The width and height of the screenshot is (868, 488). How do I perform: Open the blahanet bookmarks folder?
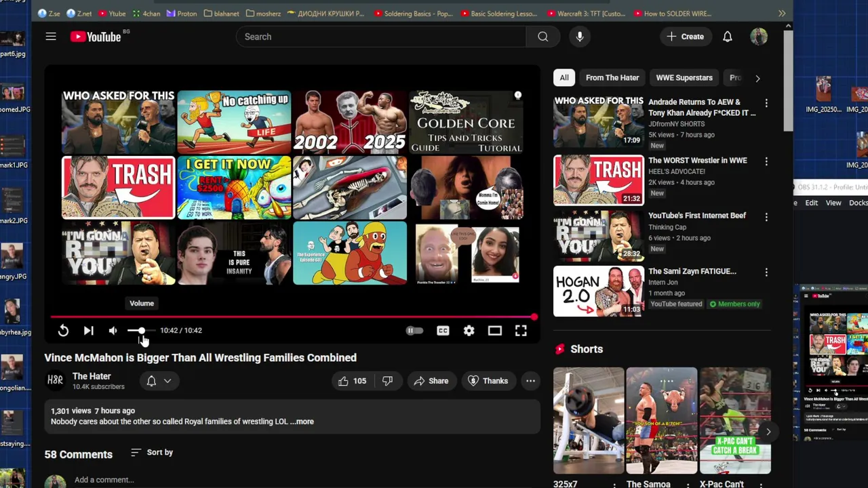click(x=221, y=14)
